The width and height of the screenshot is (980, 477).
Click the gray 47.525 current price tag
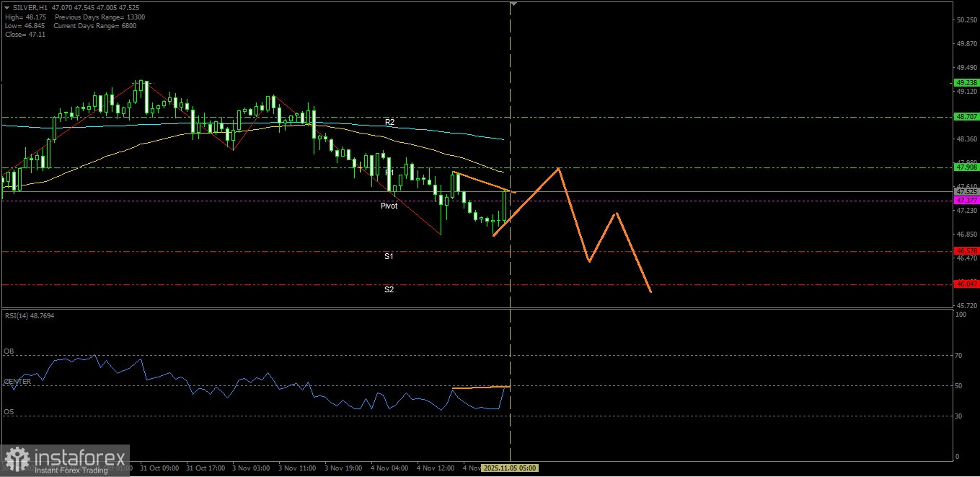[x=966, y=192]
